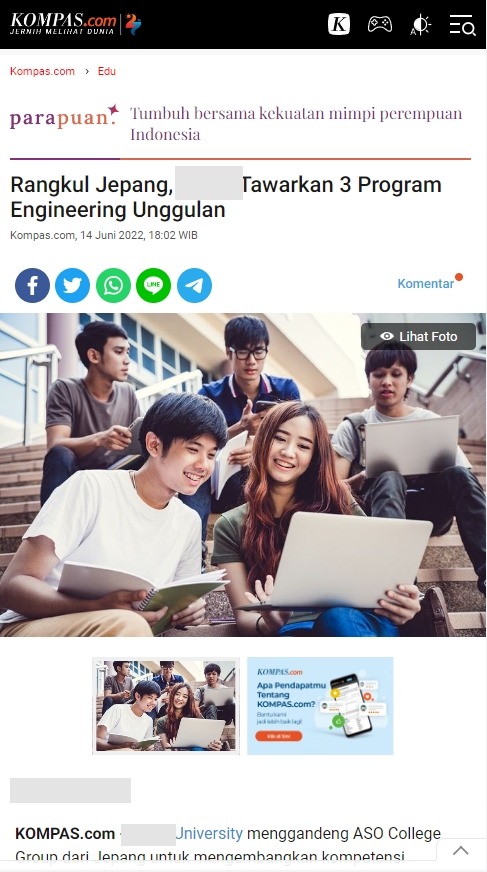487x872 pixels.
Task: Share article via Telegram
Action: (194, 285)
